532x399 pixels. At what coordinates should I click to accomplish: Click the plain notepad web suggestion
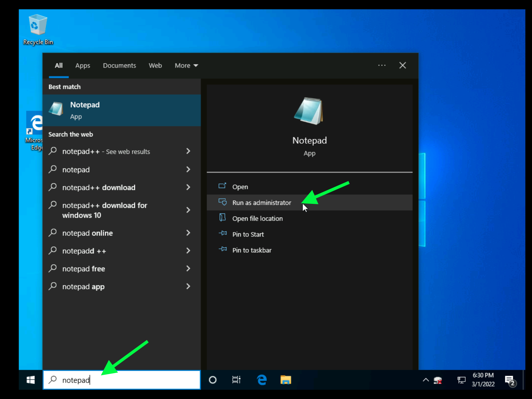pyautogui.click(x=122, y=169)
